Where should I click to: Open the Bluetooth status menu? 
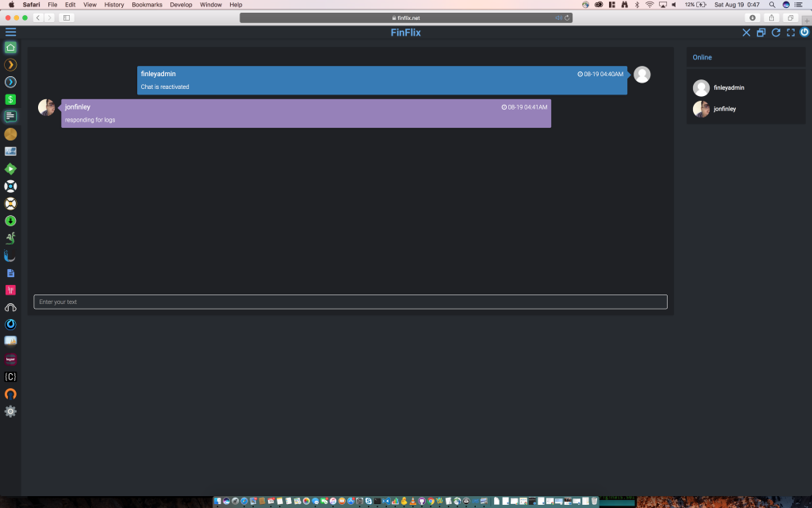point(637,5)
